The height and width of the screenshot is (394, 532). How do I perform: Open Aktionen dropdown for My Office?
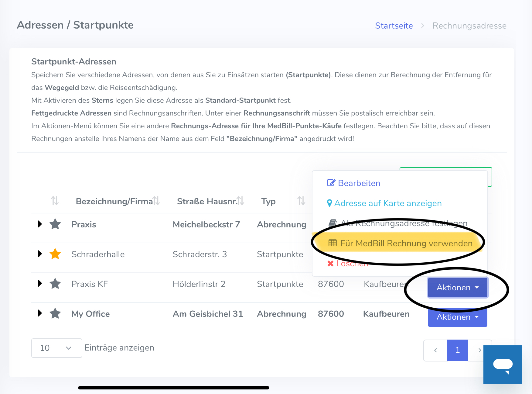[457, 317]
